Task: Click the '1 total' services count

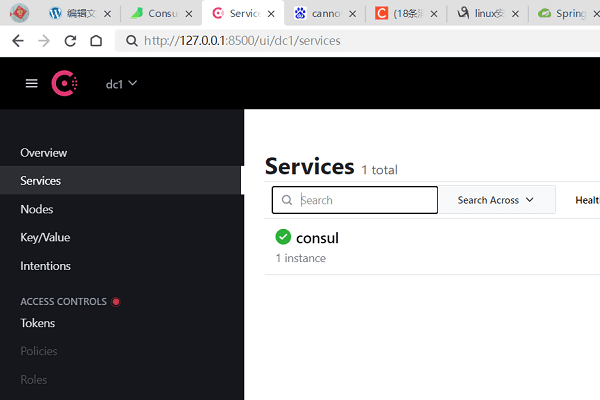Action: (x=380, y=170)
